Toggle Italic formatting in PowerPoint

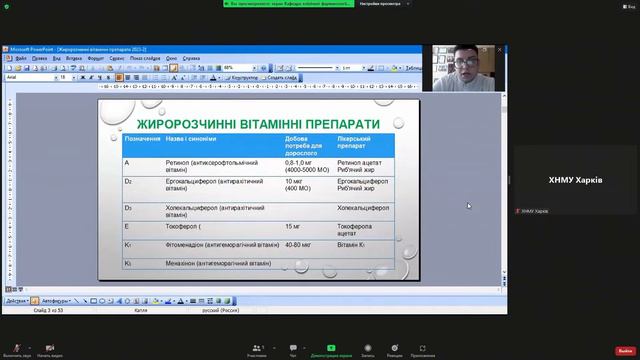pyautogui.click(x=91, y=78)
